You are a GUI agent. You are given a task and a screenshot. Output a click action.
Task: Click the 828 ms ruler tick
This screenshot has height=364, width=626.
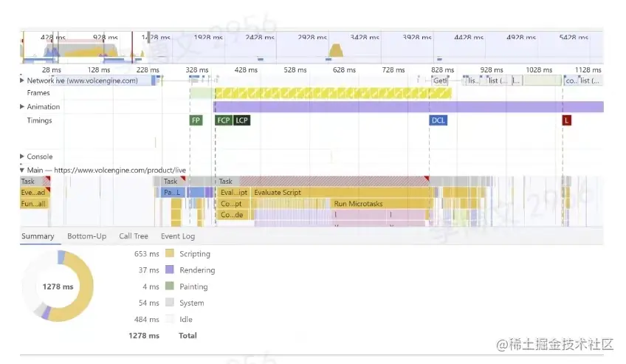(442, 70)
